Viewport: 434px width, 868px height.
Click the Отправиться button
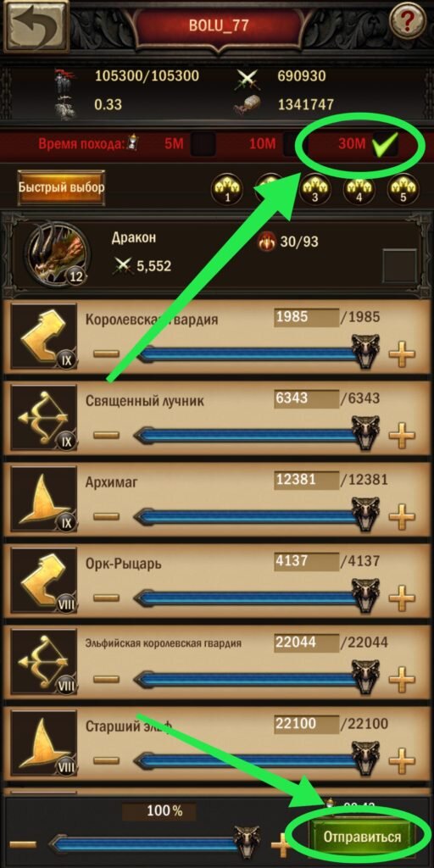coord(362,837)
